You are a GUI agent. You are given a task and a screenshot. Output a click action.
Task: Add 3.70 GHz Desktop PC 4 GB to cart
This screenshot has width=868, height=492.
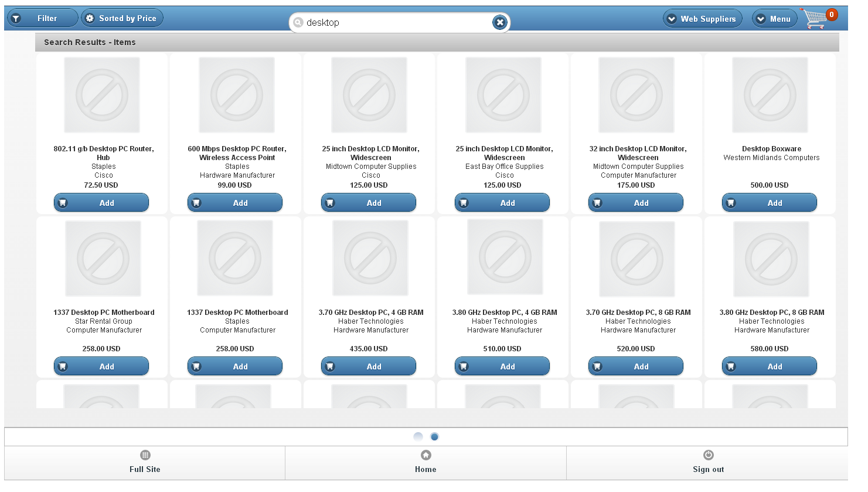tap(369, 367)
